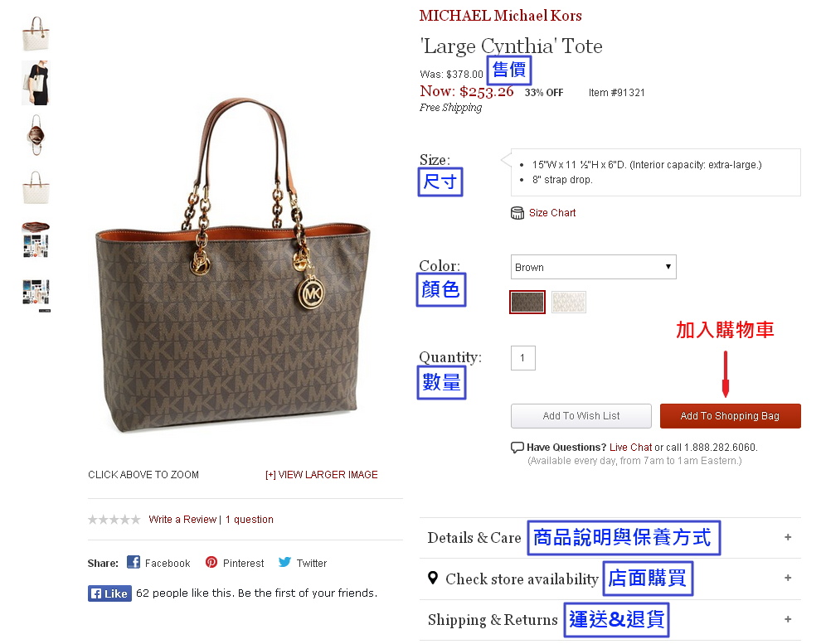Click the Pinterest share icon
Viewport: 821px width, 644px height.
tap(211, 562)
